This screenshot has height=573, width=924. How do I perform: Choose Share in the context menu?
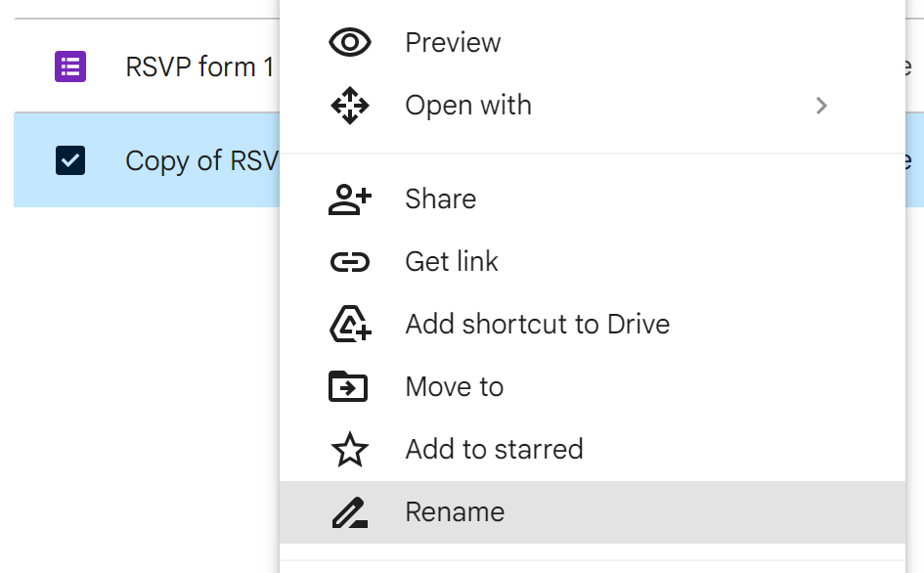(441, 199)
